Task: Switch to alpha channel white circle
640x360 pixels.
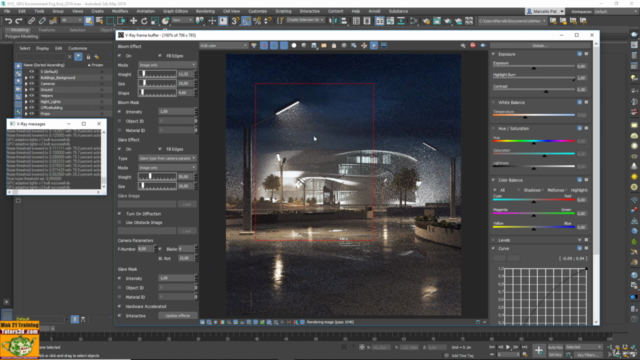Action: pos(294,46)
